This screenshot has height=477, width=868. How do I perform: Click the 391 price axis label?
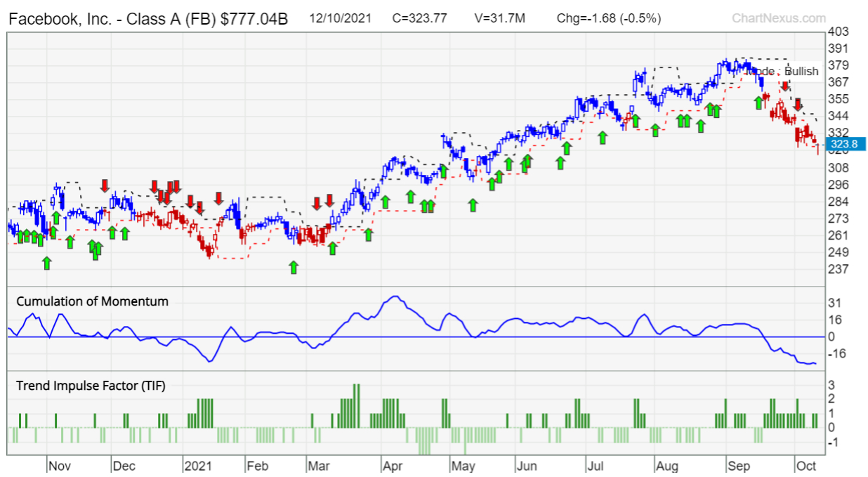(839, 48)
